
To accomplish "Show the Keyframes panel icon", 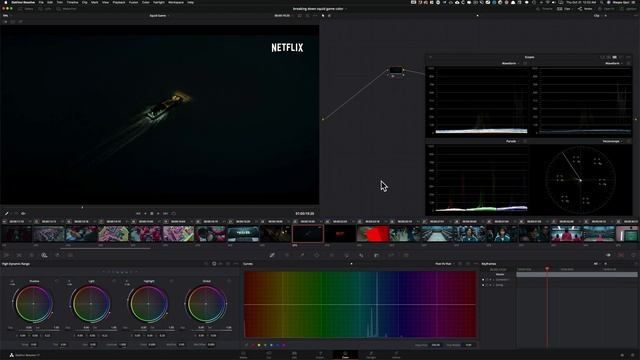I will coord(609,255).
